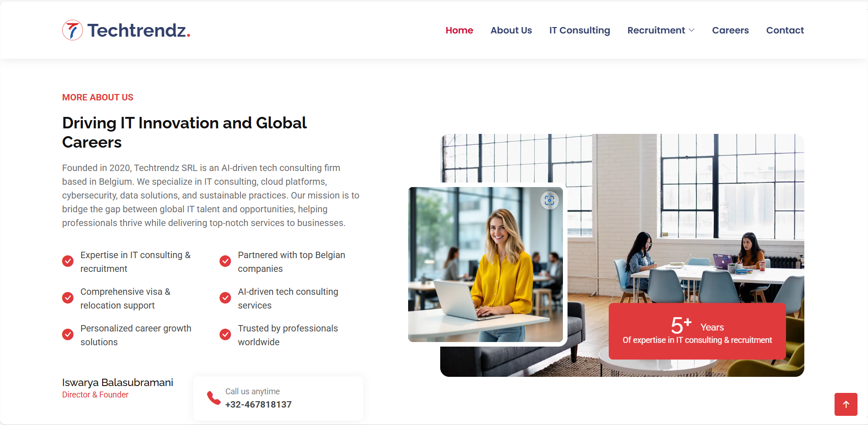Viewport: 868px width, 425px height.
Task: Click the woman in yellow shirt photo
Action: 485,265
